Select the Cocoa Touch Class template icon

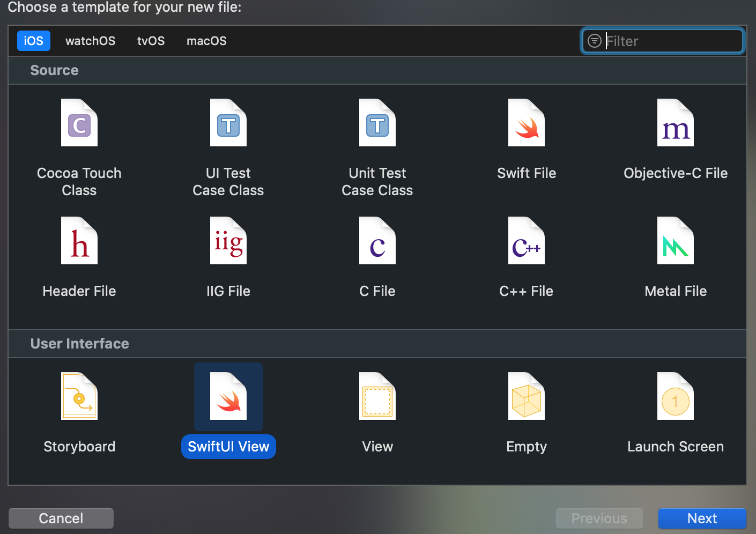[79, 123]
